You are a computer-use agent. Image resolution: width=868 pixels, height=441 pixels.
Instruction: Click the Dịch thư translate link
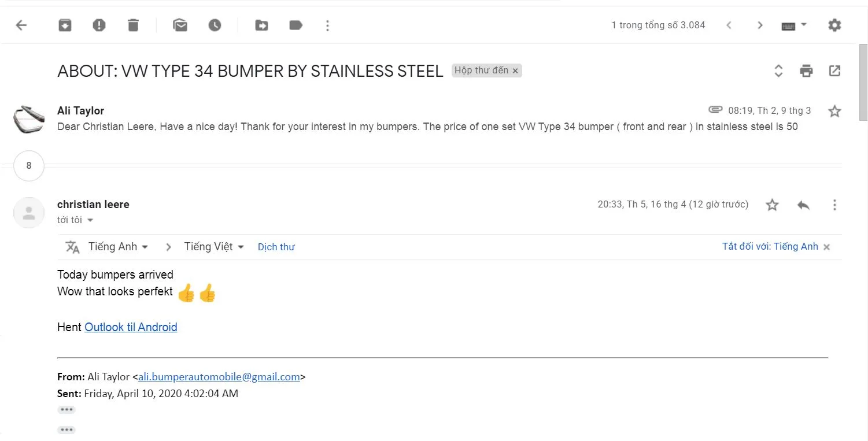point(276,247)
